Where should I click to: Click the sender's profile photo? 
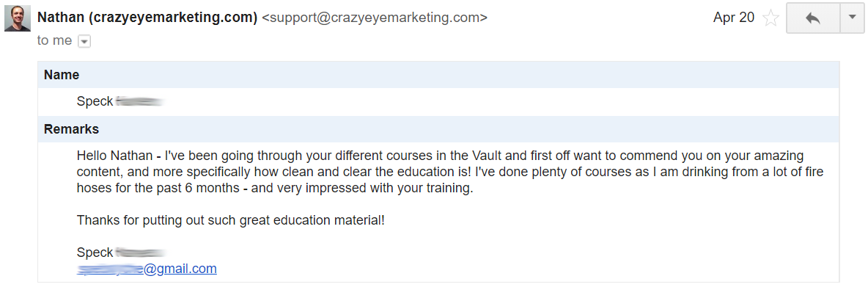tap(17, 18)
